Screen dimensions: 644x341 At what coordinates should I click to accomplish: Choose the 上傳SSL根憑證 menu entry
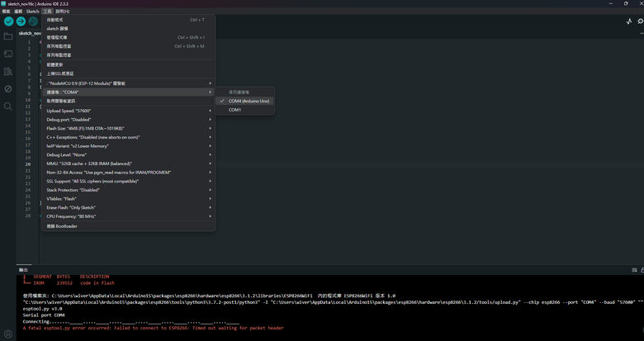point(129,73)
